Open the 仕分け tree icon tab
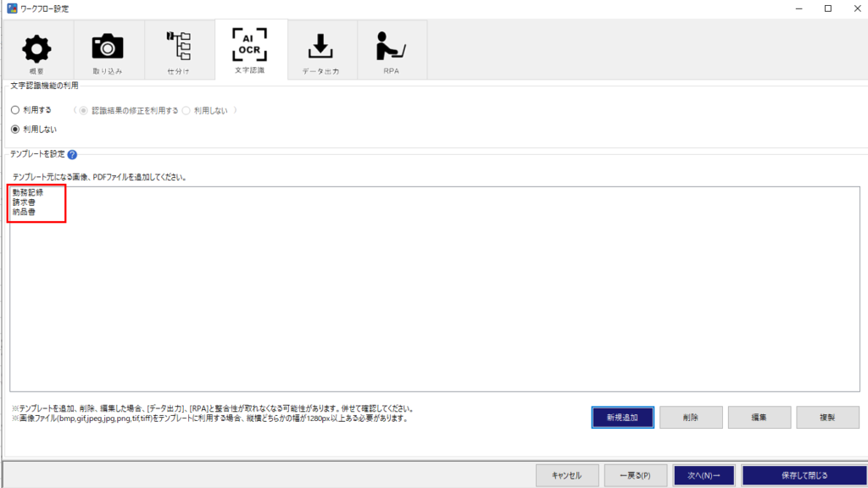The width and height of the screenshot is (868, 488). 179,50
